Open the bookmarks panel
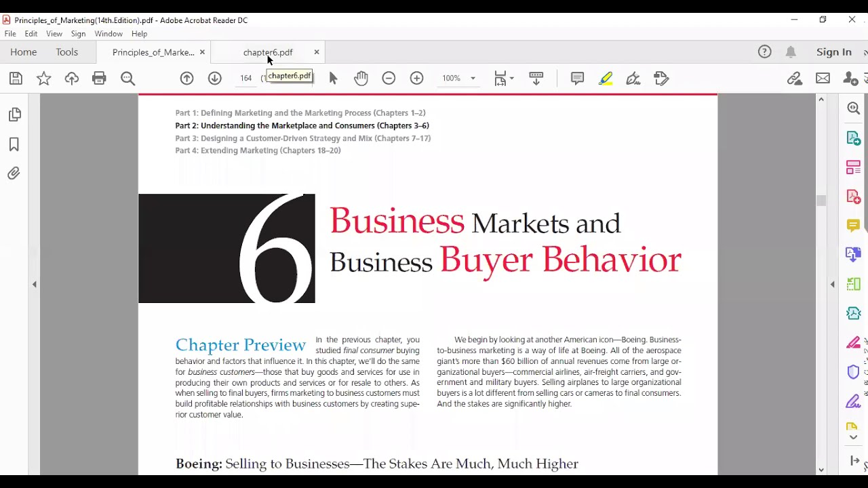Viewport: 868px width, 488px height. click(x=14, y=144)
